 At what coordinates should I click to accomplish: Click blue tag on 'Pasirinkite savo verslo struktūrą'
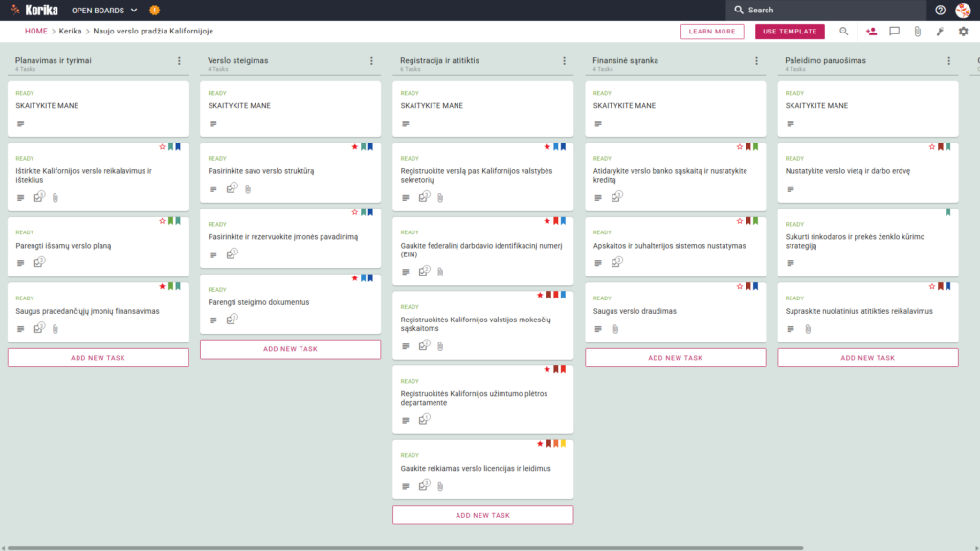click(x=370, y=146)
